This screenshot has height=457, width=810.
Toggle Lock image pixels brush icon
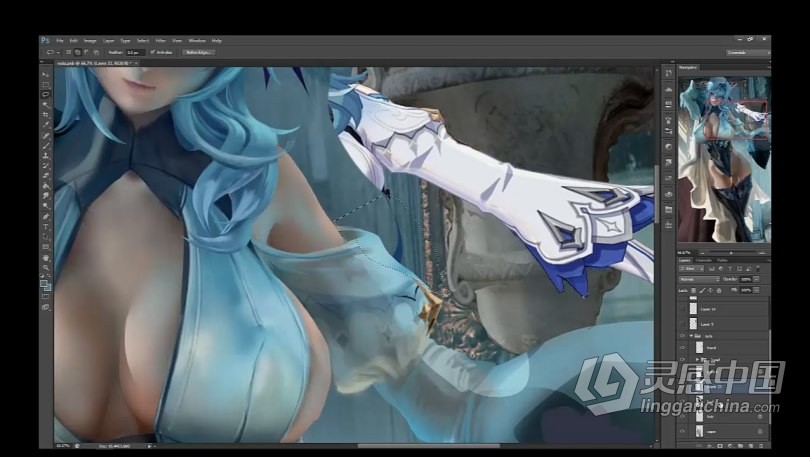[702, 291]
